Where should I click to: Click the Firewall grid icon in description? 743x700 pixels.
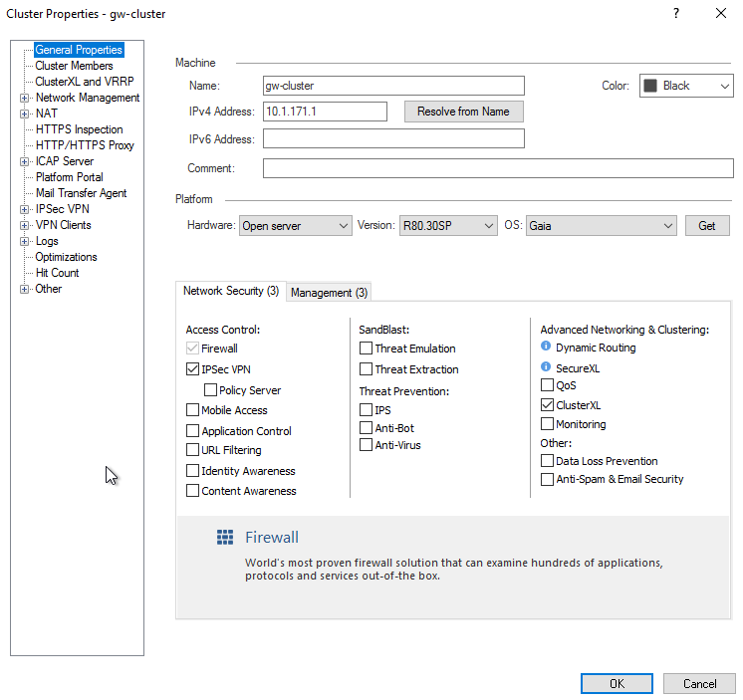pyautogui.click(x=225, y=538)
